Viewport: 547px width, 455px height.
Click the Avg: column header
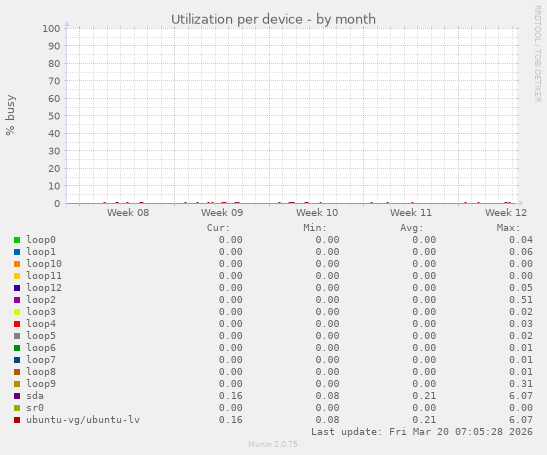click(412, 228)
